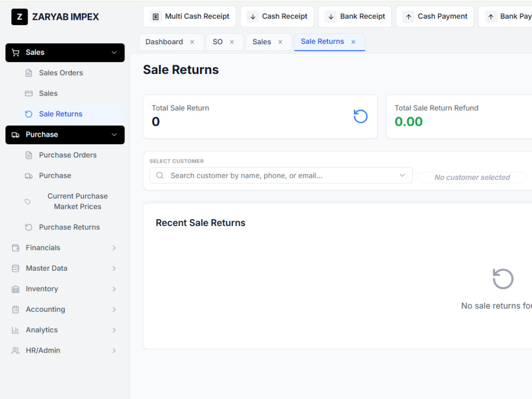
Task: Click the Current Purchase Market Prices tag icon
Action: (x=28, y=202)
